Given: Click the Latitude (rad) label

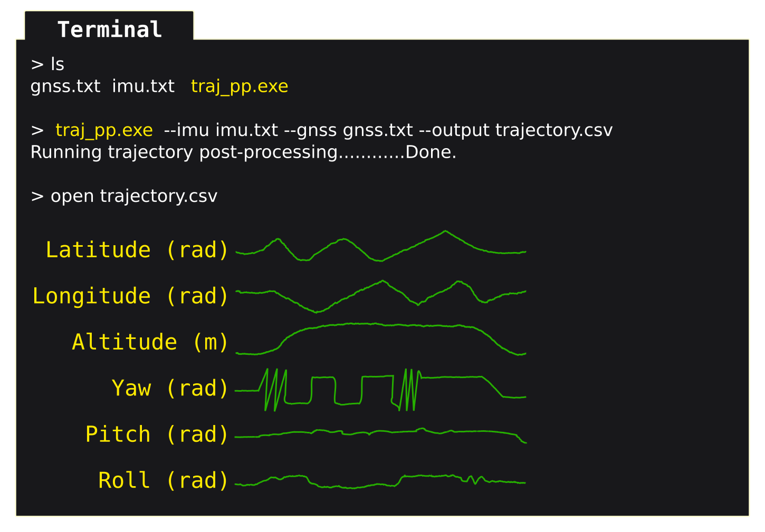Looking at the screenshot, I should (x=137, y=249).
